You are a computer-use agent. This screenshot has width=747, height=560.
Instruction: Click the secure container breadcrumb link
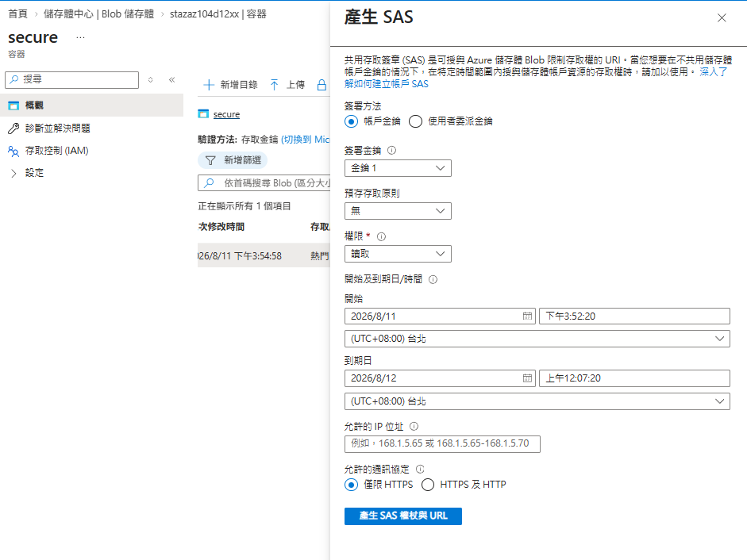226,114
